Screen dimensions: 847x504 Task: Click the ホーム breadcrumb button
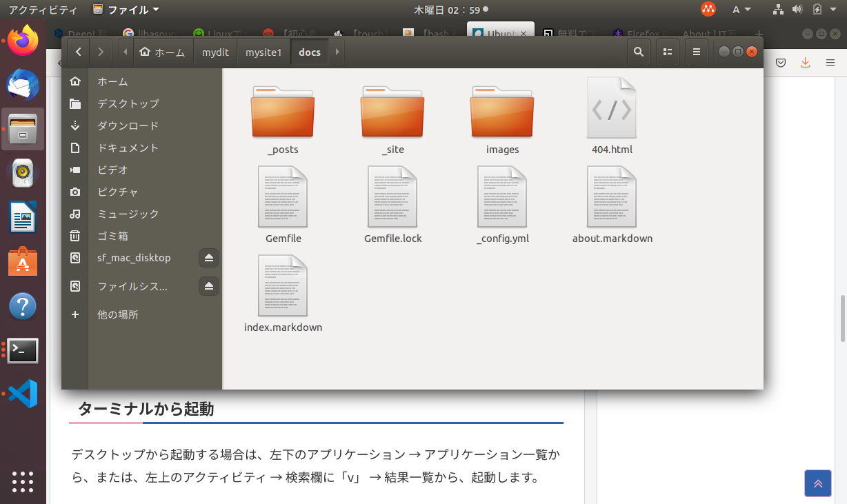(163, 51)
